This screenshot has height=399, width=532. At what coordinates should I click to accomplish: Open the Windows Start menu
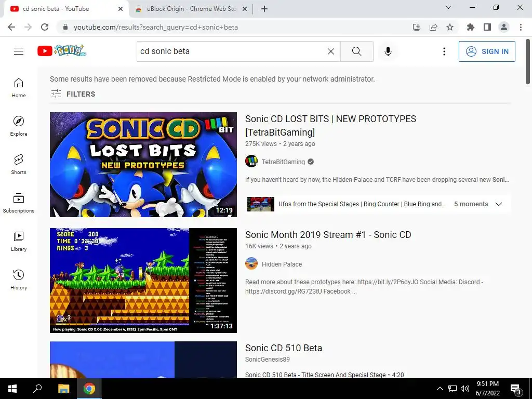tap(12, 389)
